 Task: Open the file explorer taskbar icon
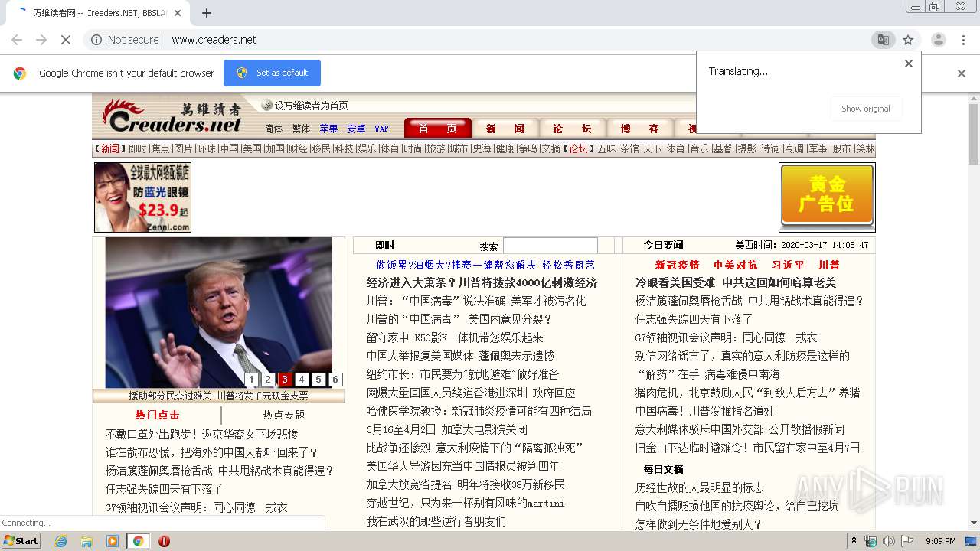(87, 541)
